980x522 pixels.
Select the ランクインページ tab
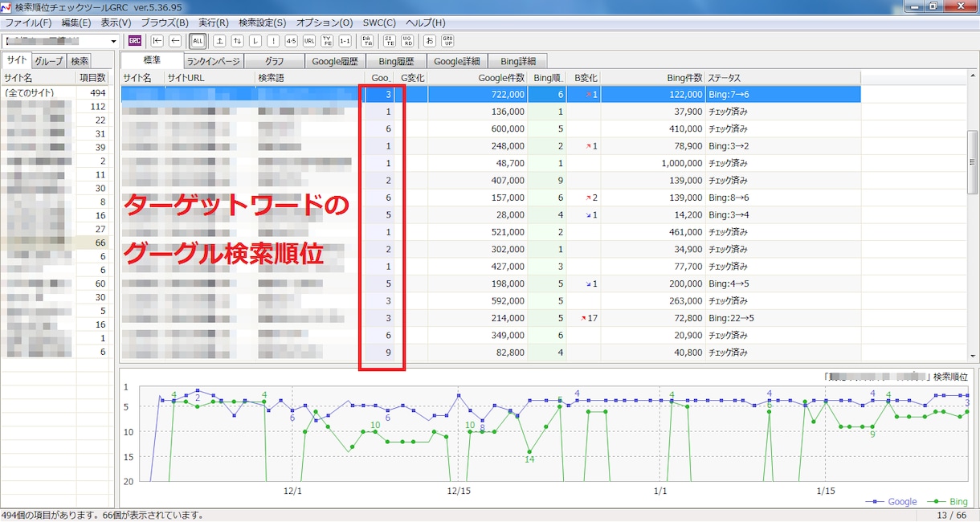[x=213, y=61]
